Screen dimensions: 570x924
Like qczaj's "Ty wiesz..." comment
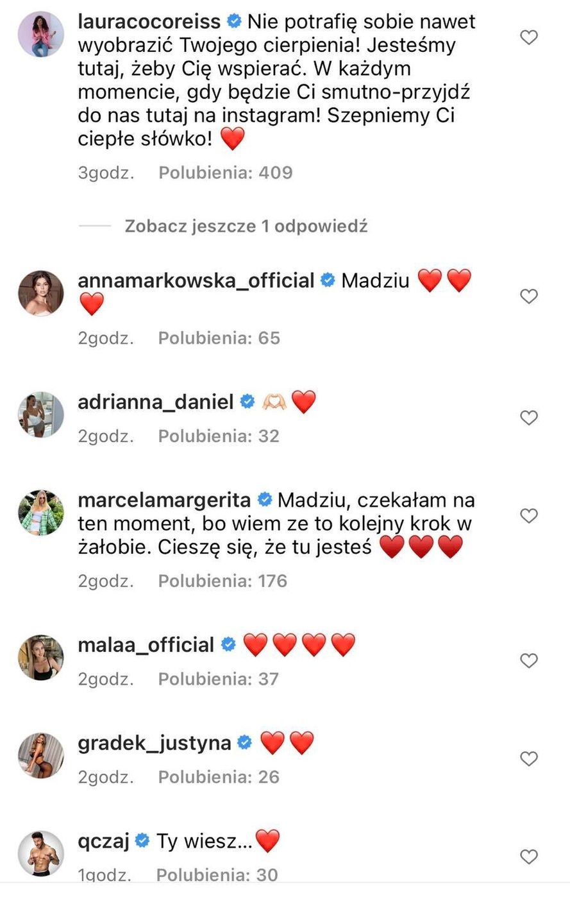pyautogui.click(x=528, y=857)
